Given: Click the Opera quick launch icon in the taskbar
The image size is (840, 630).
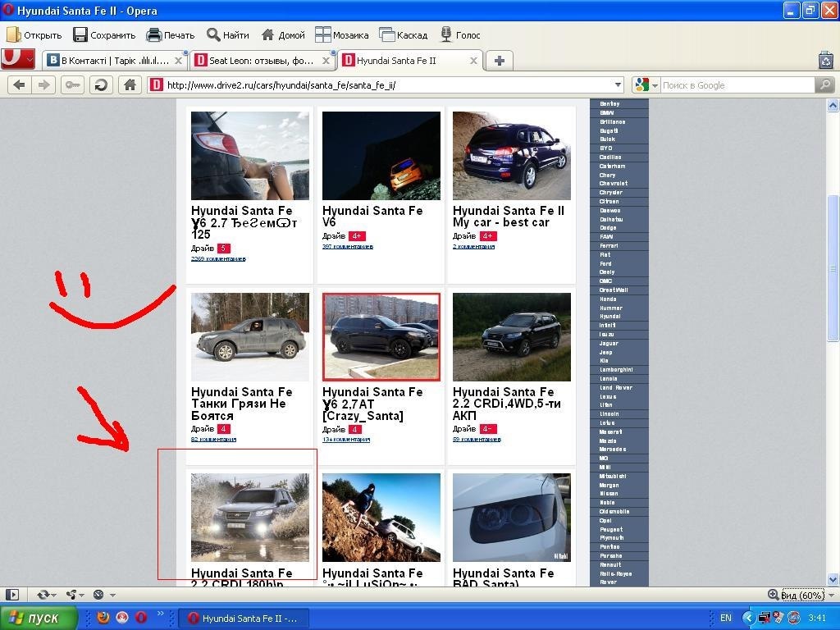Looking at the screenshot, I should tap(141, 618).
